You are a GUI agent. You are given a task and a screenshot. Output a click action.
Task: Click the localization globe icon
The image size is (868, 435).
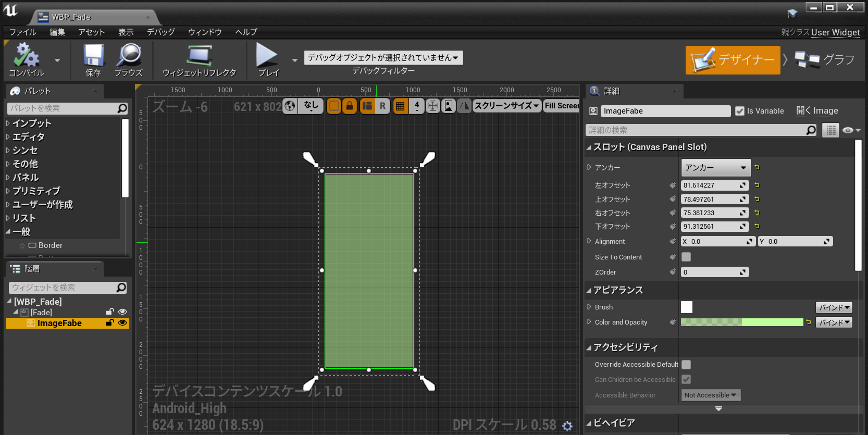click(x=290, y=106)
